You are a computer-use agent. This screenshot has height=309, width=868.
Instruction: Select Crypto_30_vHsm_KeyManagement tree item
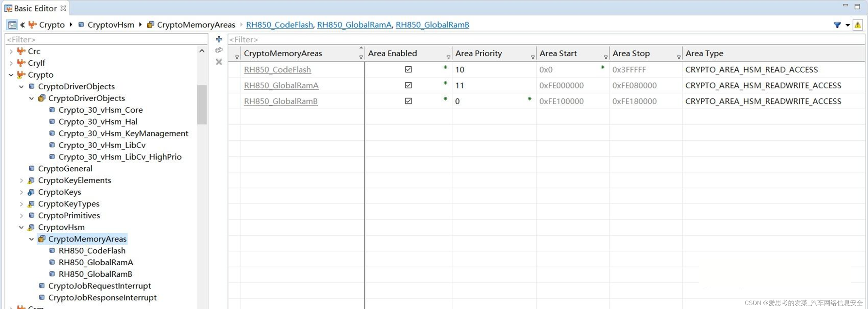click(x=123, y=133)
